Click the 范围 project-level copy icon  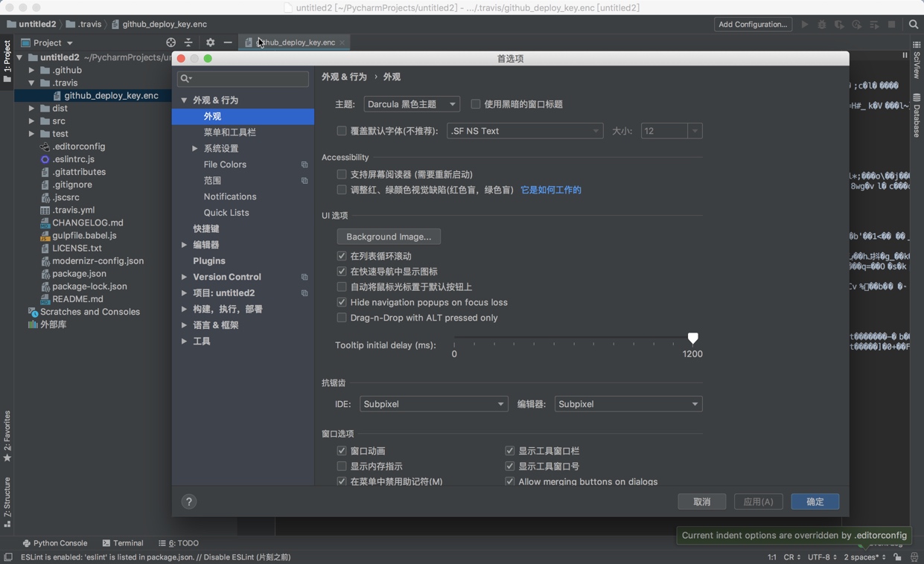(x=305, y=181)
